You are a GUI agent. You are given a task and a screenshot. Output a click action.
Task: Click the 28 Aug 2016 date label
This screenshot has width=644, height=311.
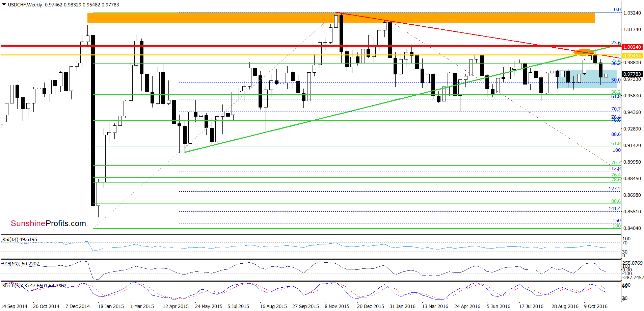[565, 306]
